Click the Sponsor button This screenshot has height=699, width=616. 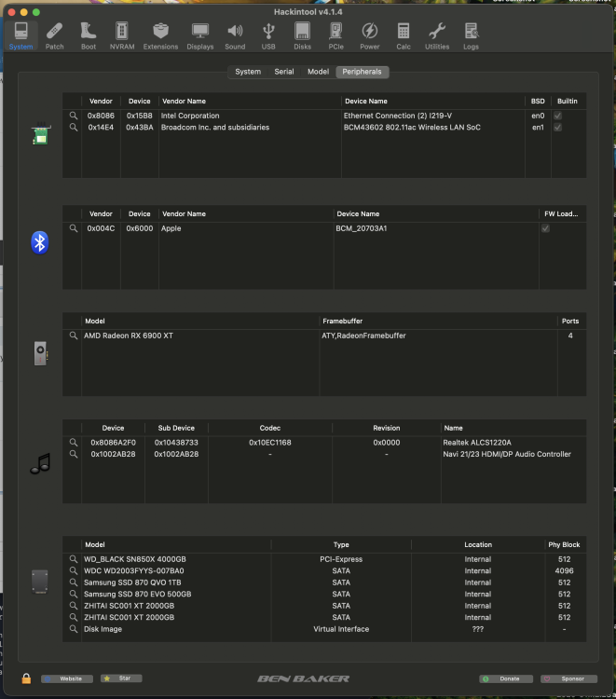(568, 678)
